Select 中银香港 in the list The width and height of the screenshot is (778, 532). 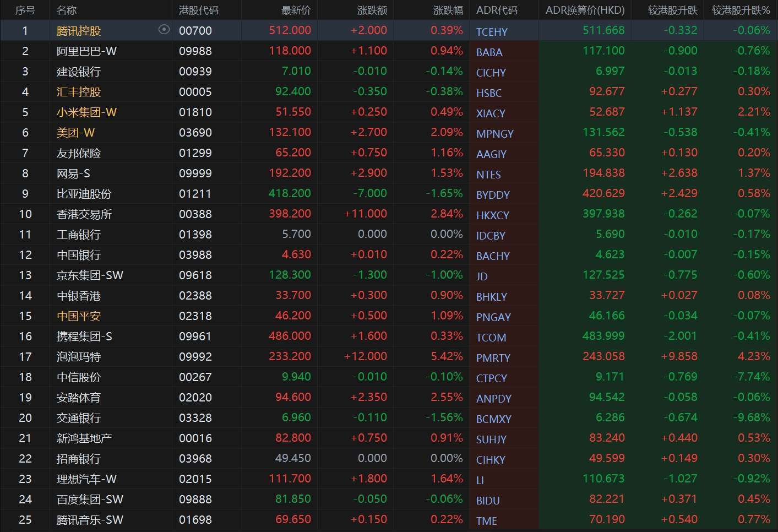(x=79, y=296)
